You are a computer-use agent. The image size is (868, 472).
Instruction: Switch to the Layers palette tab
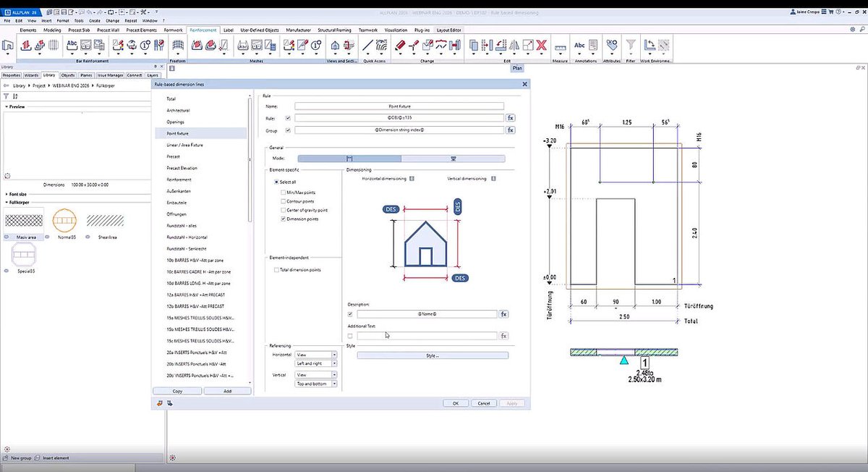pyautogui.click(x=153, y=75)
